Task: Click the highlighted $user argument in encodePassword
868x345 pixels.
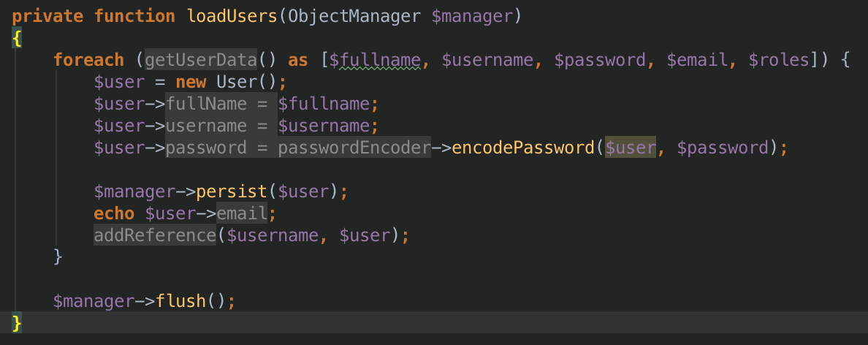Action: point(631,147)
